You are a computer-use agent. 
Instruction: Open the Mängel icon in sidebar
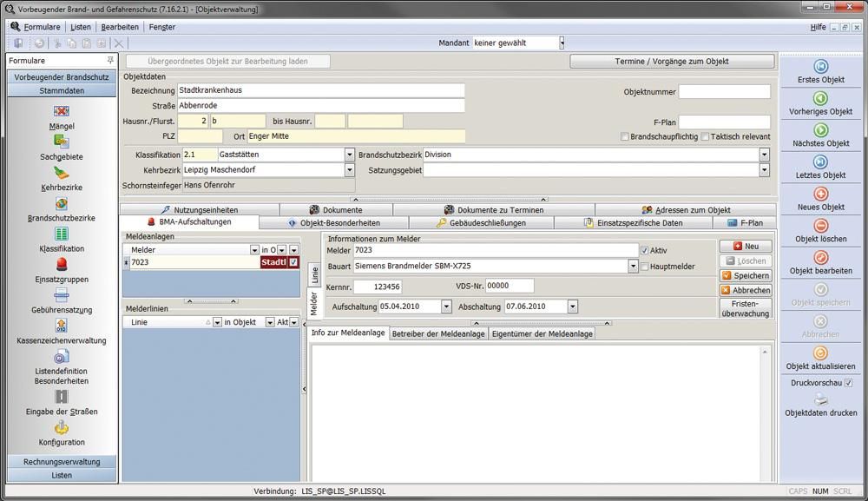pyautogui.click(x=62, y=112)
